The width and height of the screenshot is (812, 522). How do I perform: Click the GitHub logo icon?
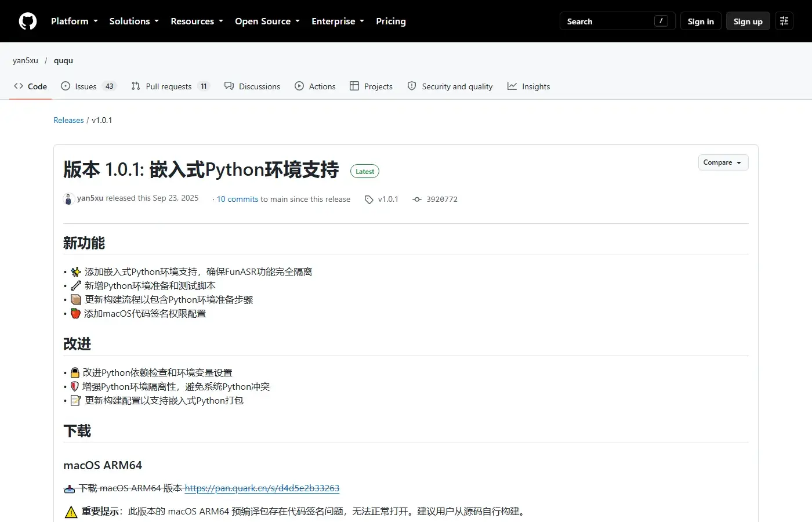point(28,21)
